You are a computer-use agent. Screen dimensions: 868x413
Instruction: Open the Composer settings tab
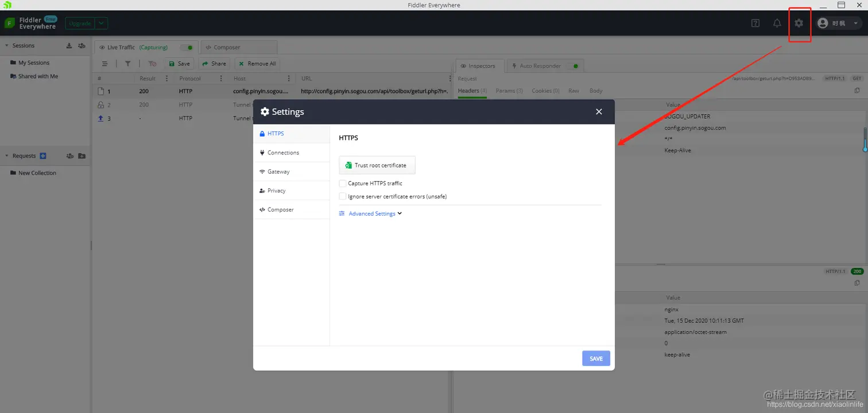292,209
